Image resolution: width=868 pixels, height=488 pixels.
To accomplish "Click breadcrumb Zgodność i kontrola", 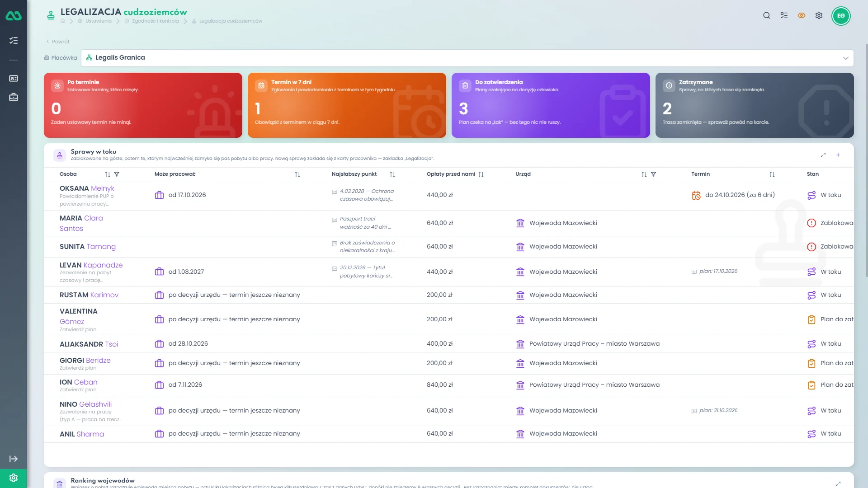I will pyautogui.click(x=155, y=21).
